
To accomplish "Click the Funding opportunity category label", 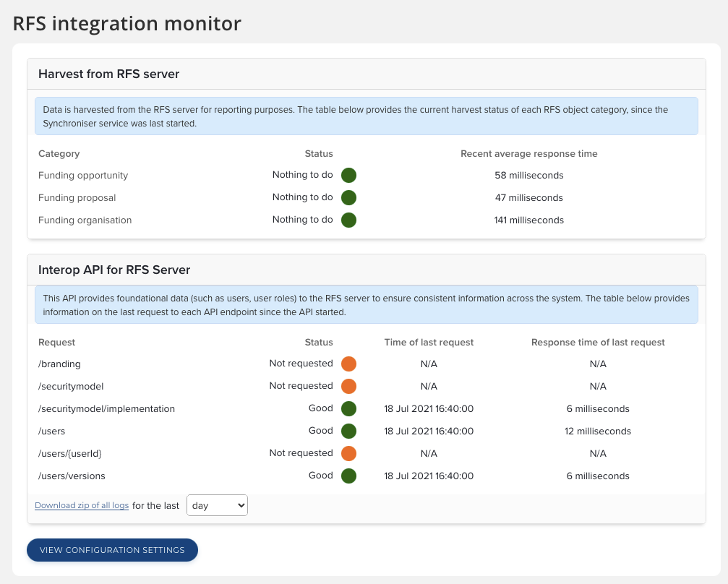I will (x=83, y=176).
